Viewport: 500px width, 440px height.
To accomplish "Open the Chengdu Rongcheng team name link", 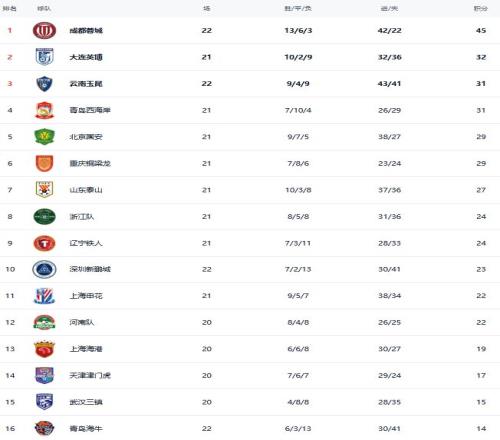I will click(86, 30).
